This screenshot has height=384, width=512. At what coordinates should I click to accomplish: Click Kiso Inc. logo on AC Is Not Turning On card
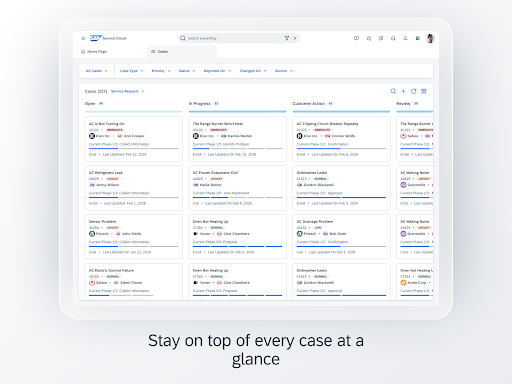point(92,136)
